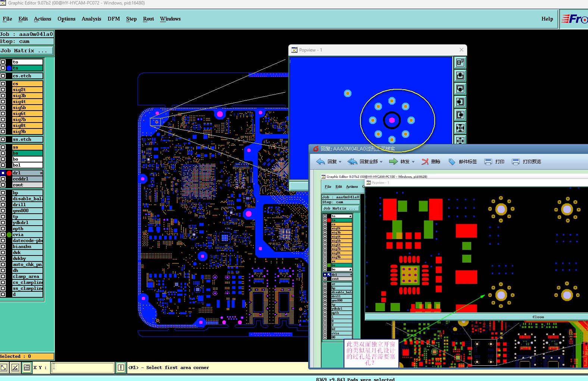
Task: Toggle the checkbox of layer 'sig2t'
Action: point(3,90)
